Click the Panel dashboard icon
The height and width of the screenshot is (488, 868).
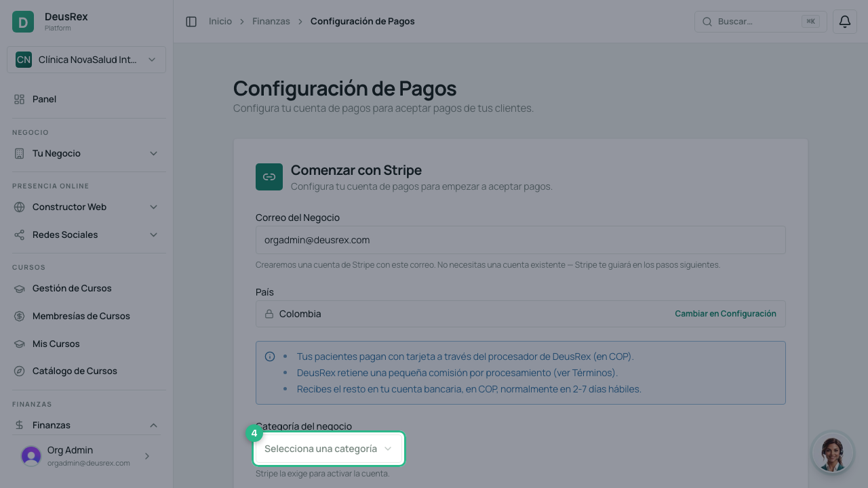[19, 99]
